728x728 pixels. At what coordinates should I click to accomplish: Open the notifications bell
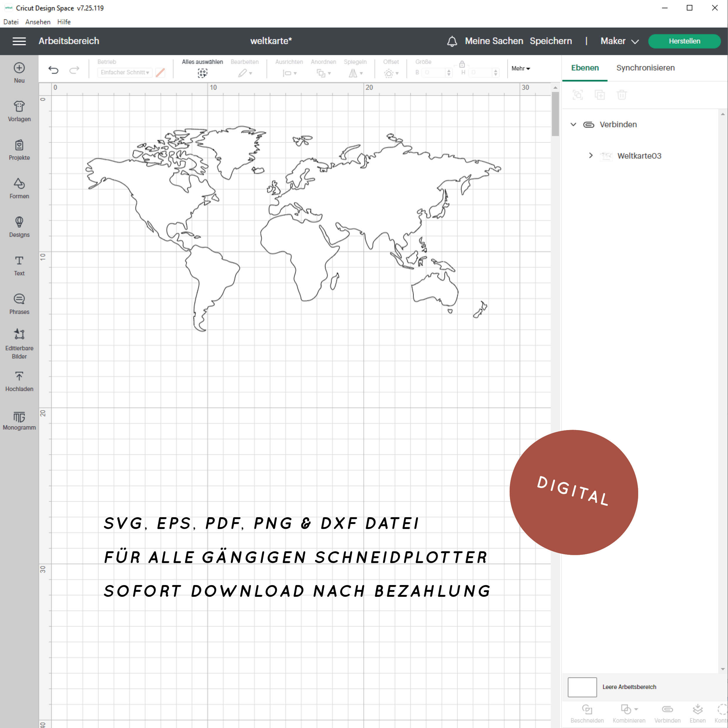point(452,41)
